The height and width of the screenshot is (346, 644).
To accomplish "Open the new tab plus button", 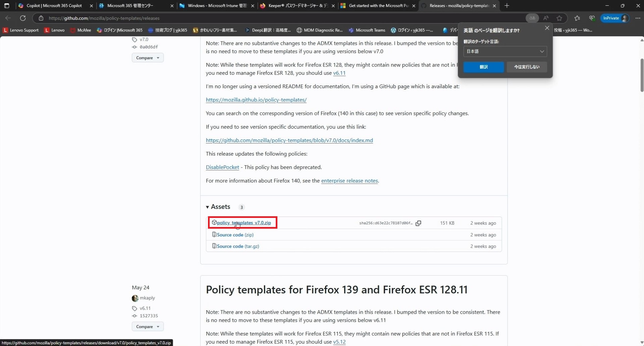I will 507,6.
